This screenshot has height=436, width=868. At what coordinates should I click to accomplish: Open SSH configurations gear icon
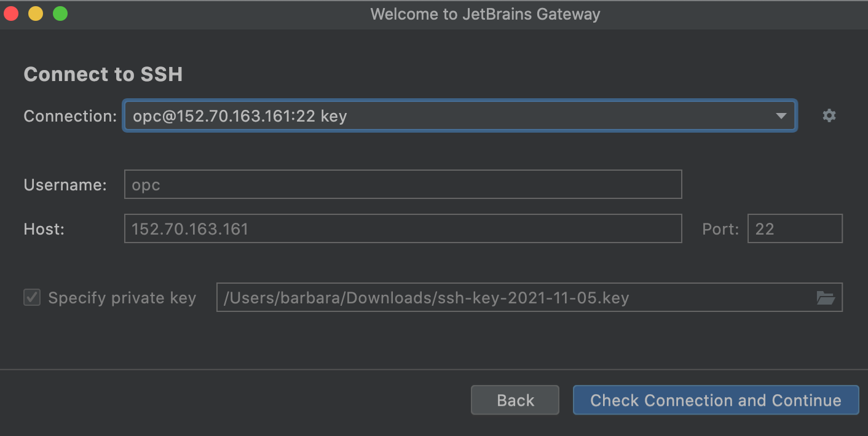click(829, 115)
